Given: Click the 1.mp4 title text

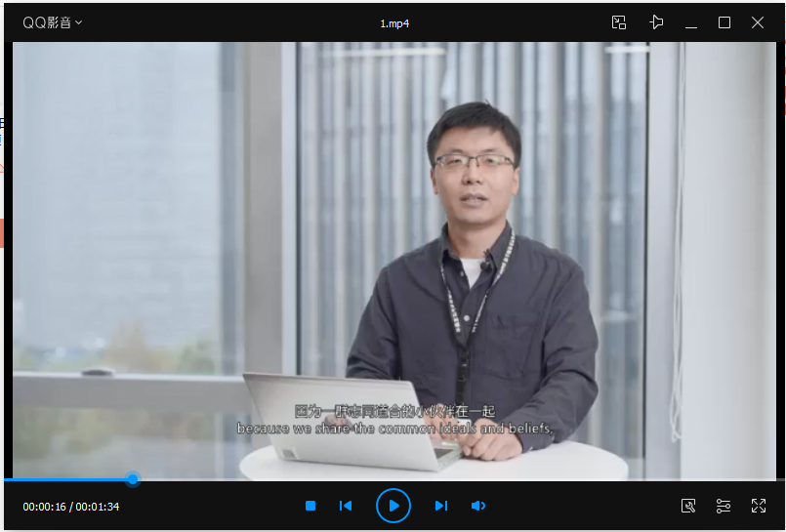Looking at the screenshot, I should click(394, 23).
